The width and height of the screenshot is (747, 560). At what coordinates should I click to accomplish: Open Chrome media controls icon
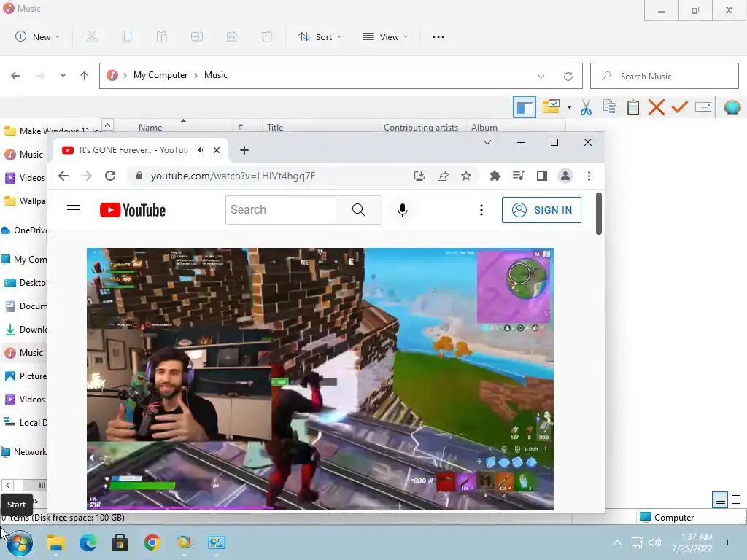[x=519, y=176]
